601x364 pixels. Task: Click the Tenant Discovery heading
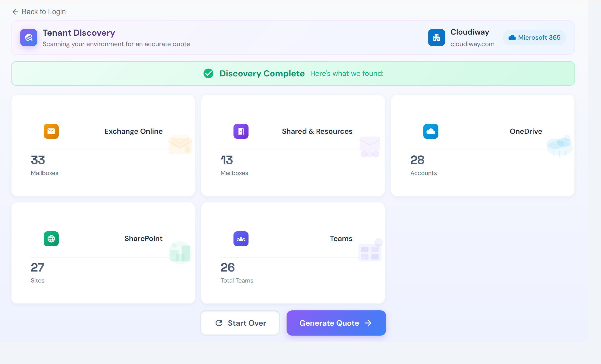tap(79, 33)
